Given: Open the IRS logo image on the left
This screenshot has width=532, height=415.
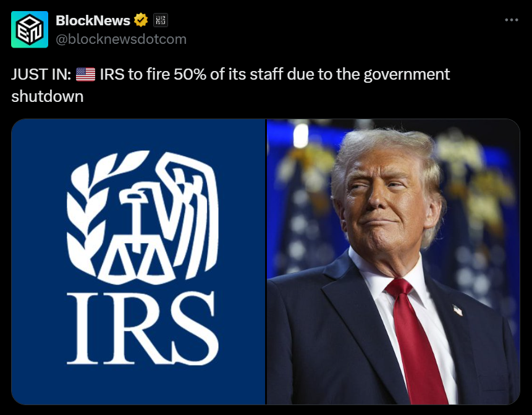Looking at the screenshot, I should 138,261.
